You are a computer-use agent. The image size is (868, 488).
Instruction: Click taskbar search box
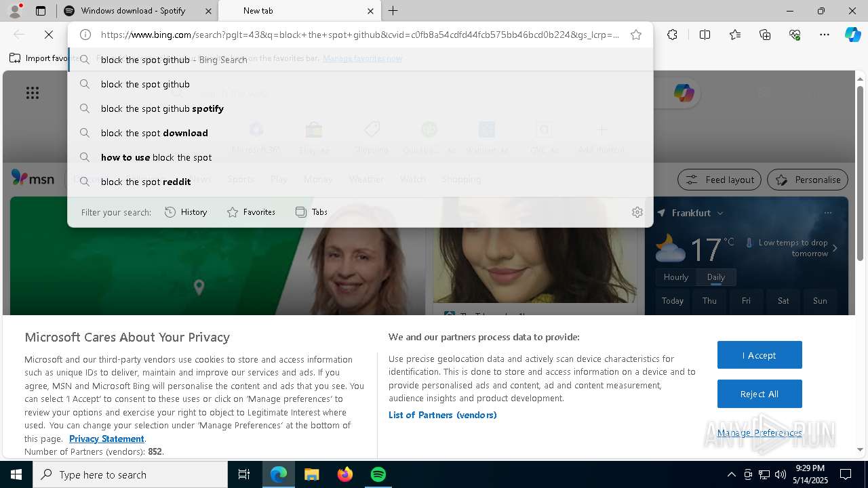(130, 474)
